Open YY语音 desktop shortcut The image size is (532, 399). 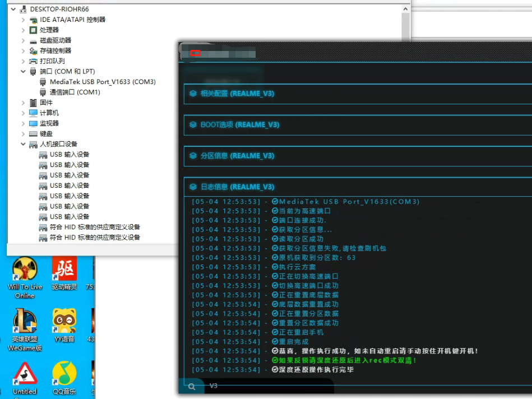click(x=64, y=326)
